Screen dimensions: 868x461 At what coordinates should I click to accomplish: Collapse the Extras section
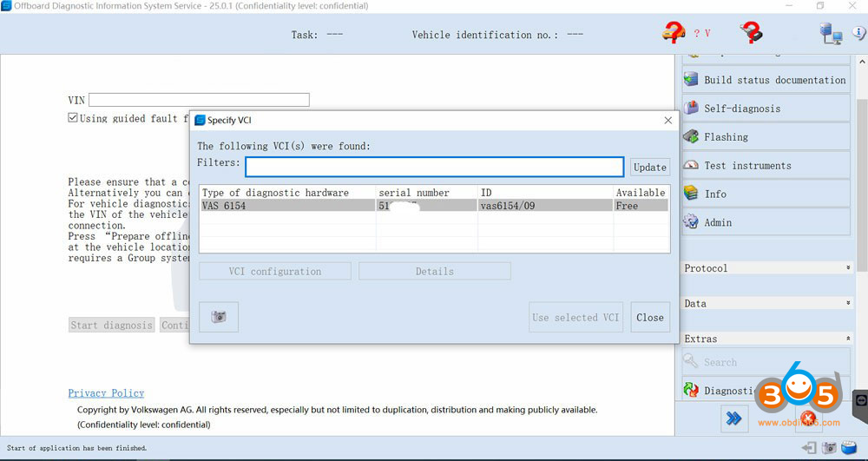pyautogui.click(x=767, y=339)
